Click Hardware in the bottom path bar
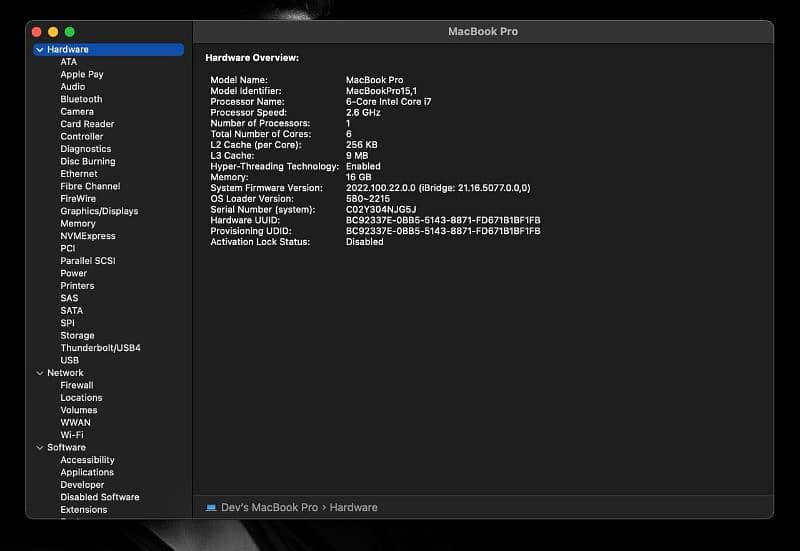The image size is (800, 551). (x=353, y=508)
